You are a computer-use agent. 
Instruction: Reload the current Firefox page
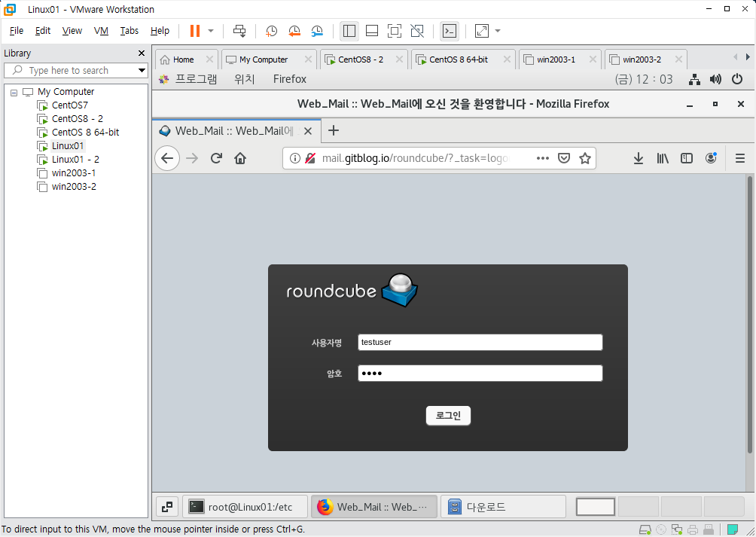point(216,158)
